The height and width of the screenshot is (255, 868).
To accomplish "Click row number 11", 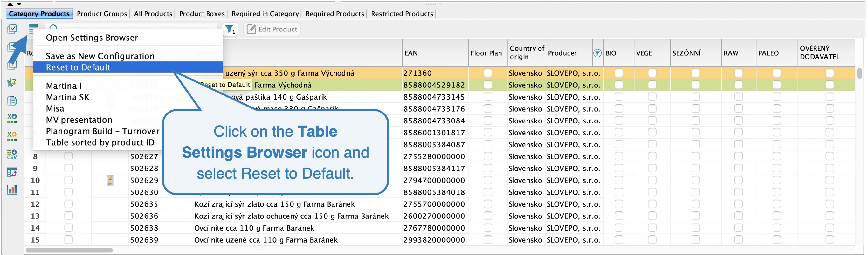I will pyautogui.click(x=35, y=192).
